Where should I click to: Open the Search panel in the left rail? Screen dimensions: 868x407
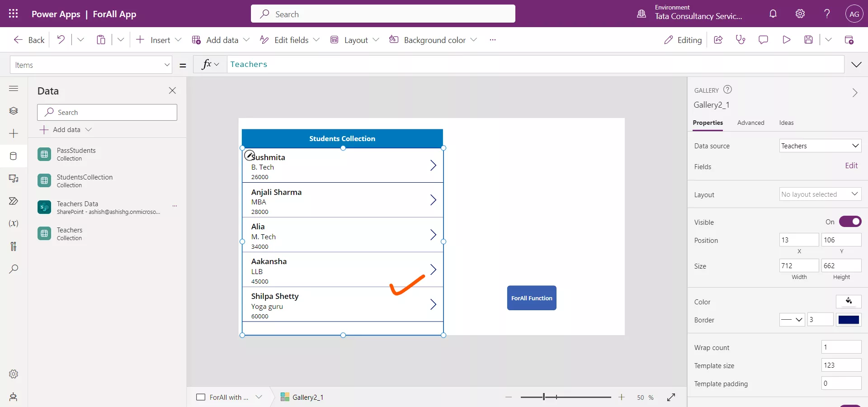pyautogui.click(x=14, y=269)
